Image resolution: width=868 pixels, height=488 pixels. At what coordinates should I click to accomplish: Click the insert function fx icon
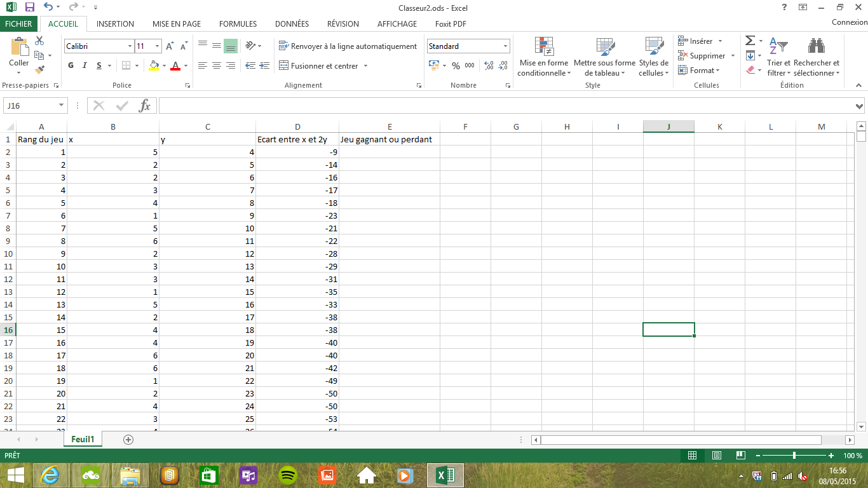145,106
